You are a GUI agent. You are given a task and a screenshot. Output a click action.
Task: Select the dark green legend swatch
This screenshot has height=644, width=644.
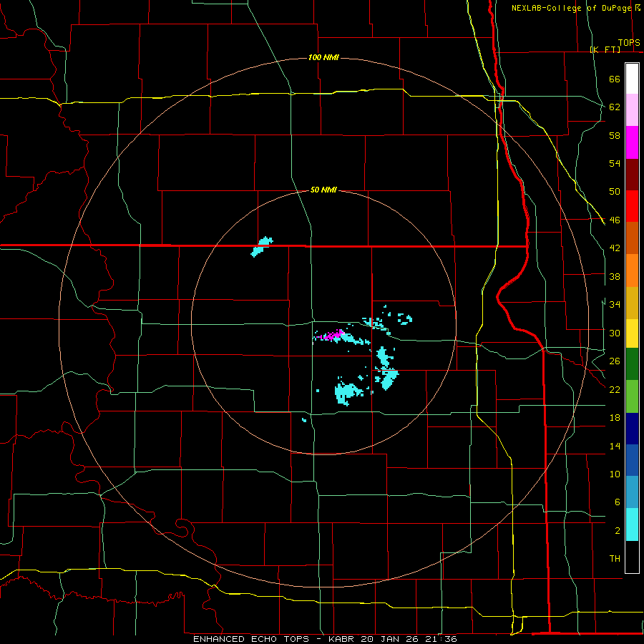(x=632, y=364)
